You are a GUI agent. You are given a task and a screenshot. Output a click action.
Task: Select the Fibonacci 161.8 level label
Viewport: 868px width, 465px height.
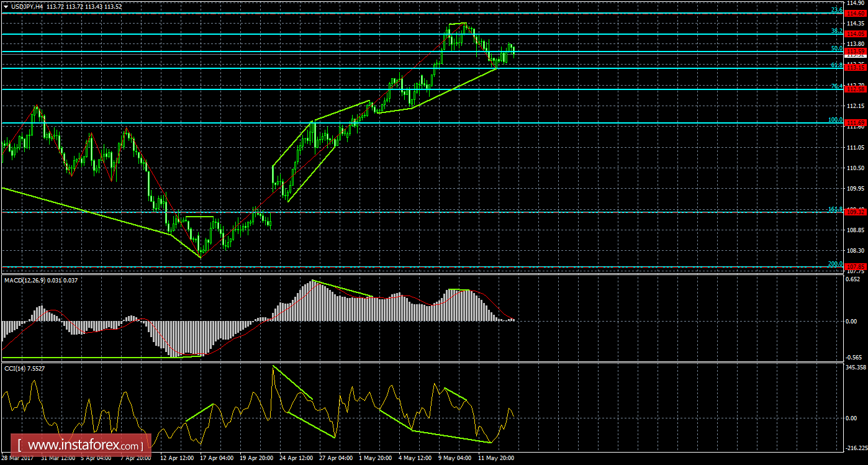[x=834, y=209]
